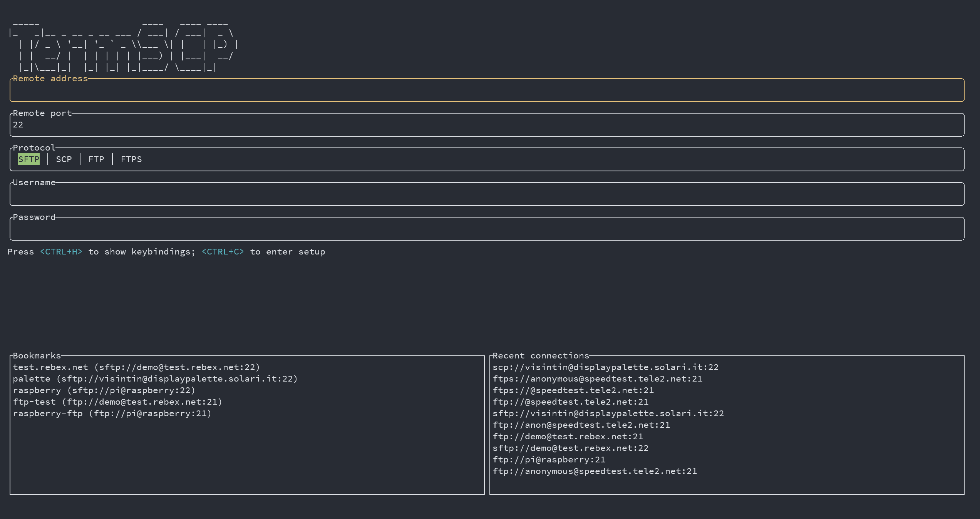The width and height of the screenshot is (980, 519).
Task: Select recent ftp://anon@speedtest.tele2.net:21 entry
Action: [581, 425]
